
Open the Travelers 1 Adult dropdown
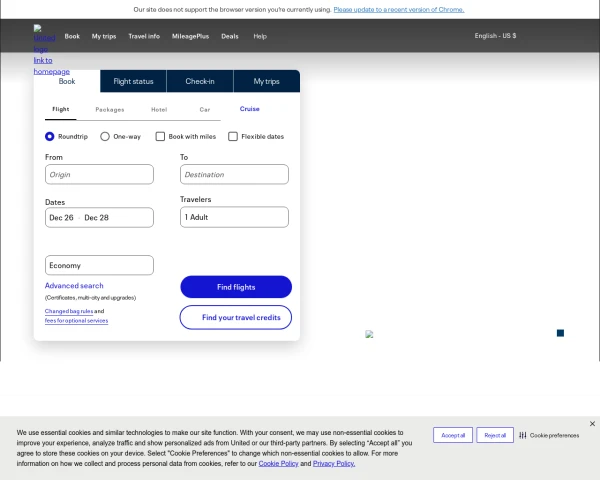[234, 217]
